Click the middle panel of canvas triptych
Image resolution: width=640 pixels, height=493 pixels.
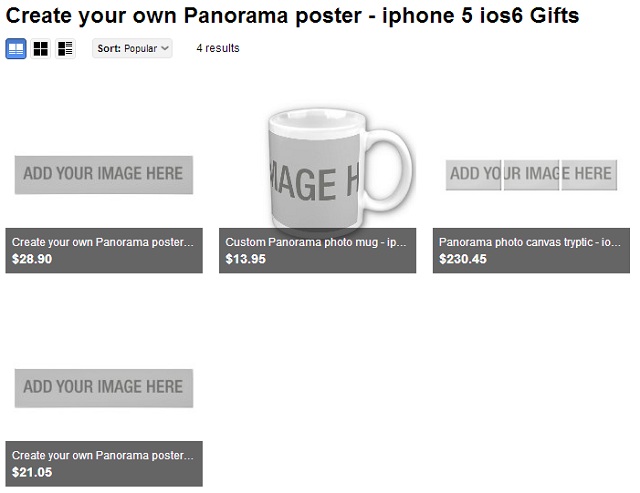(531, 174)
